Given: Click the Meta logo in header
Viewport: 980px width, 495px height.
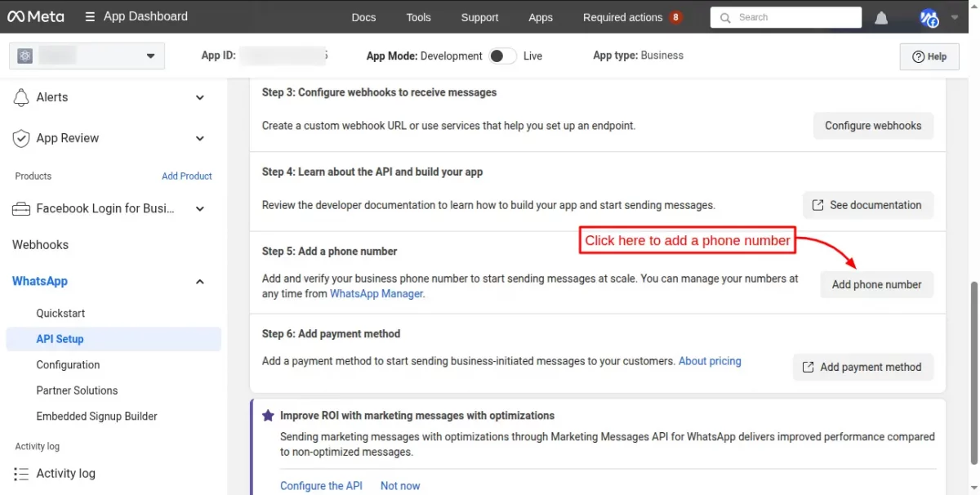Looking at the screenshot, I should [35, 16].
